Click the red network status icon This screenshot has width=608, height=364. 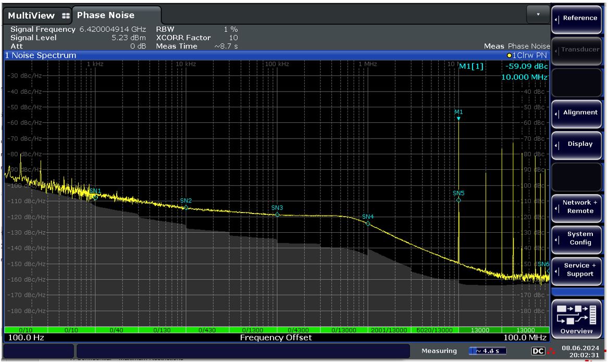(546, 353)
